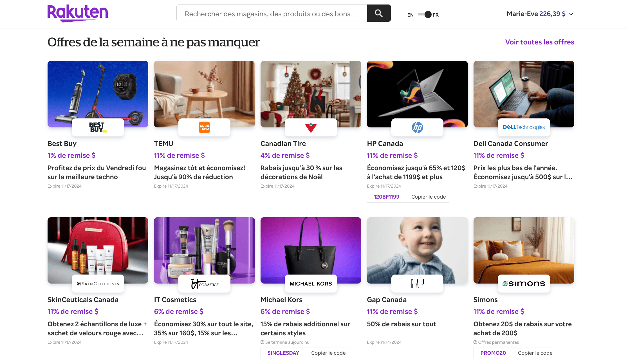Click Canadian Tire's 4% de remise $
This screenshot has width=628, height=364.
(x=285, y=156)
